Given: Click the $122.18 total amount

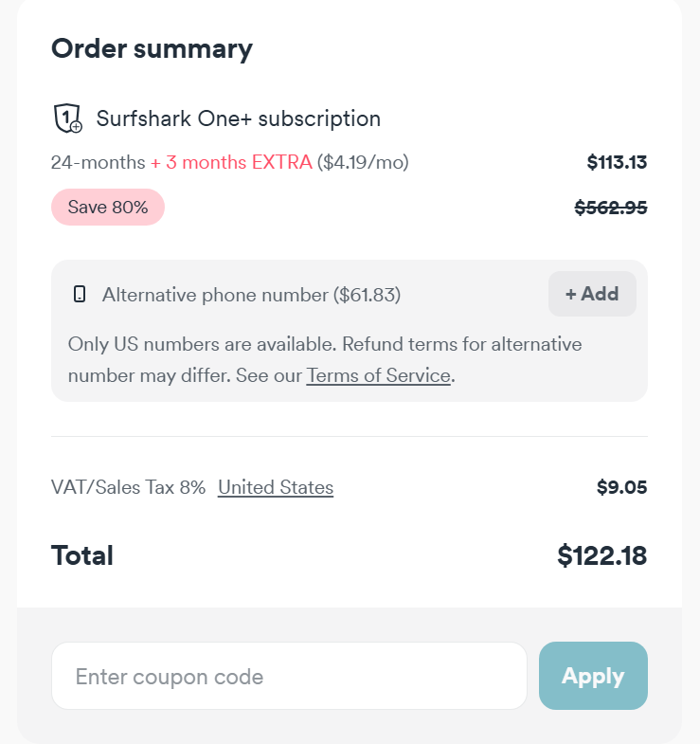Looking at the screenshot, I should (x=601, y=555).
